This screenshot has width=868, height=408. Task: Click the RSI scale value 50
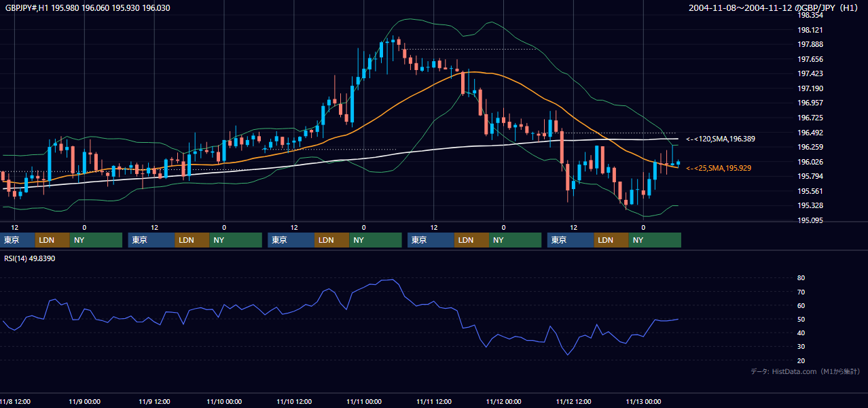(801, 319)
